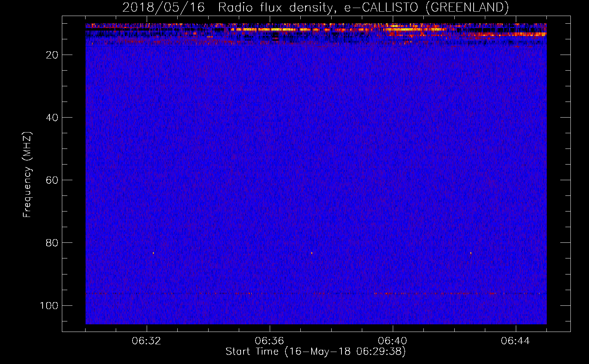
Task: Click the 60 MHz frequency tick label
Action: [x=52, y=180]
